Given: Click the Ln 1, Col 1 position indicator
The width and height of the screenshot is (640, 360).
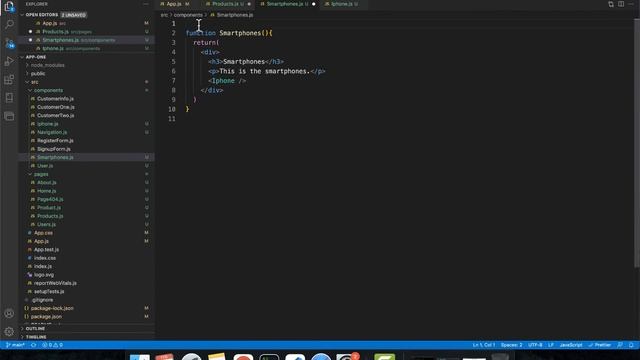Looking at the screenshot, I should [484, 345].
